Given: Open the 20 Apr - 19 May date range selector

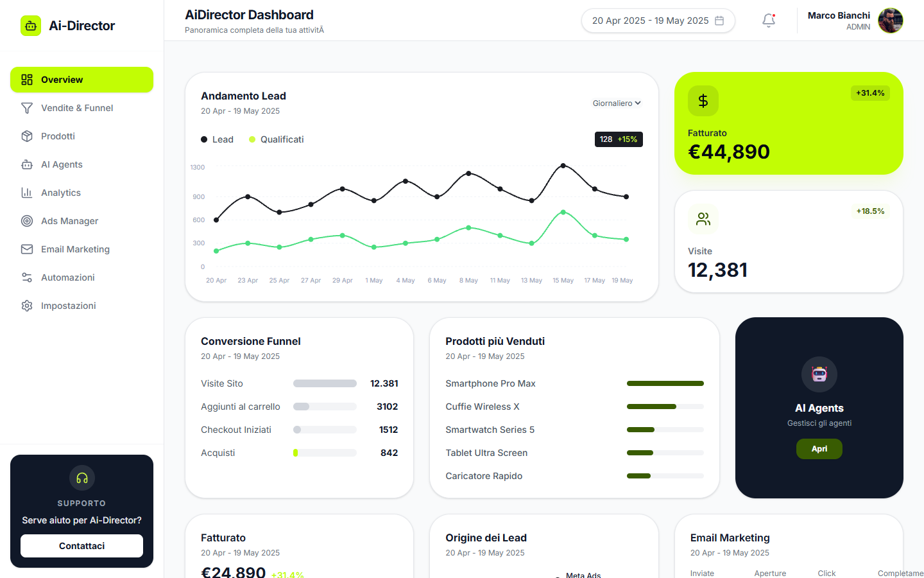Looking at the screenshot, I should 658,21.
